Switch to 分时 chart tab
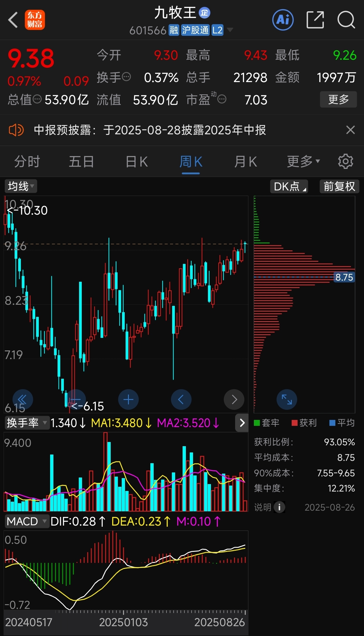 27,162
